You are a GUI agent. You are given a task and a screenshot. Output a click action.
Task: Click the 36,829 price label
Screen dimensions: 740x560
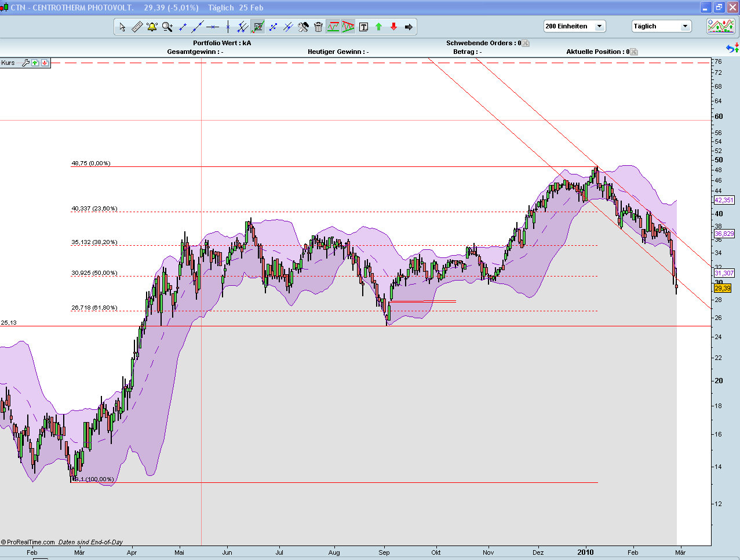pyautogui.click(x=724, y=234)
